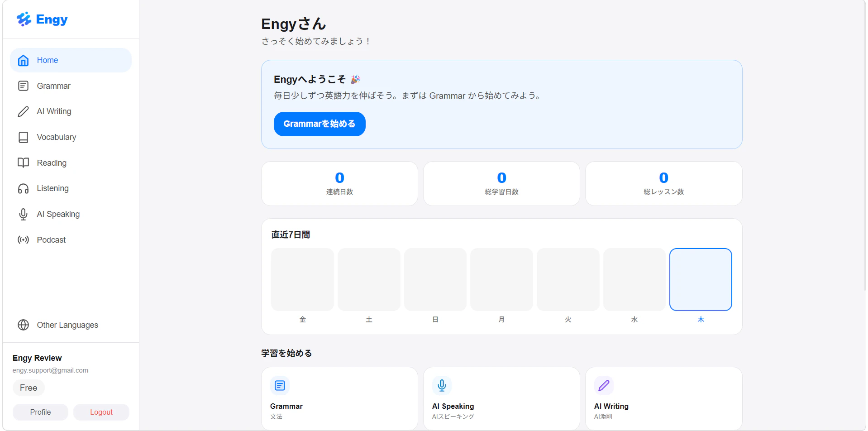
Task: Click the Engyさん heading
Action: [294, 24]
